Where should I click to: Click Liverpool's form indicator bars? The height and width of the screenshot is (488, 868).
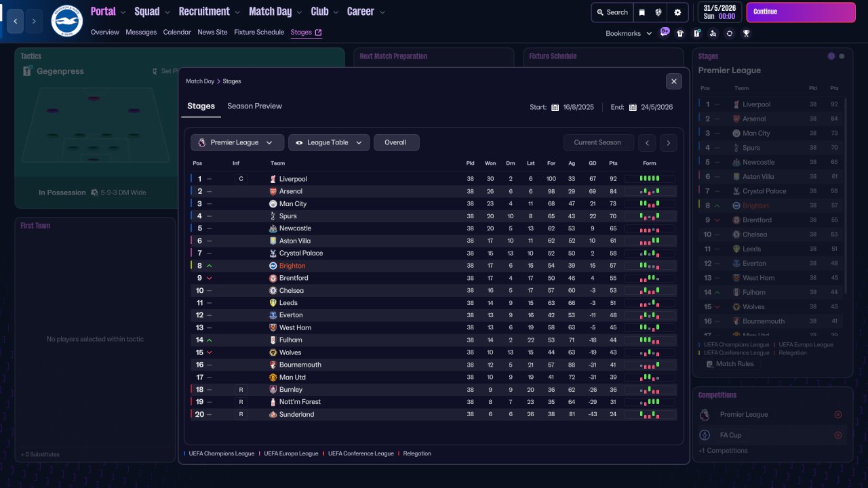(x=650, y=179)
